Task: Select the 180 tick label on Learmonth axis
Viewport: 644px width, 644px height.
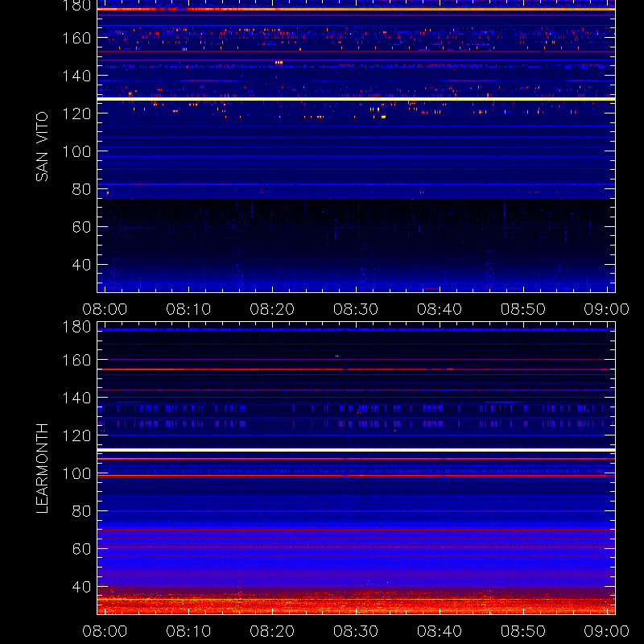Action: pyautogui.click(x=76, y=327)
